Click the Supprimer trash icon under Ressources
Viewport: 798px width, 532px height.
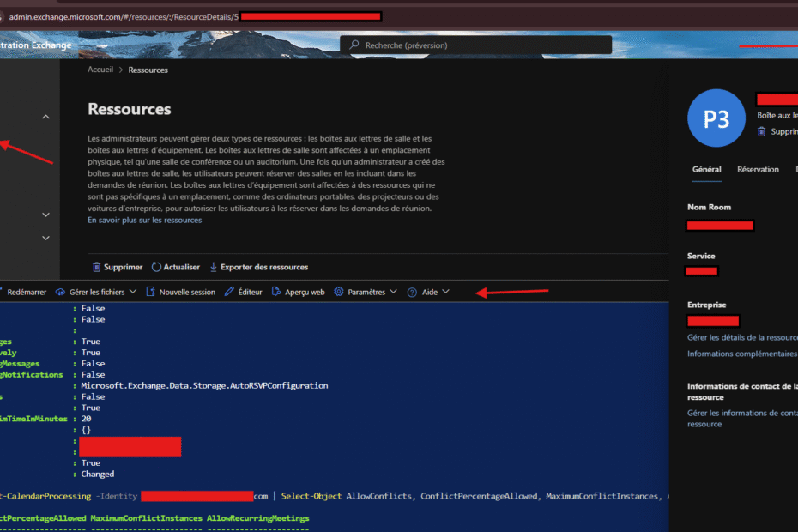click(96, 267)
